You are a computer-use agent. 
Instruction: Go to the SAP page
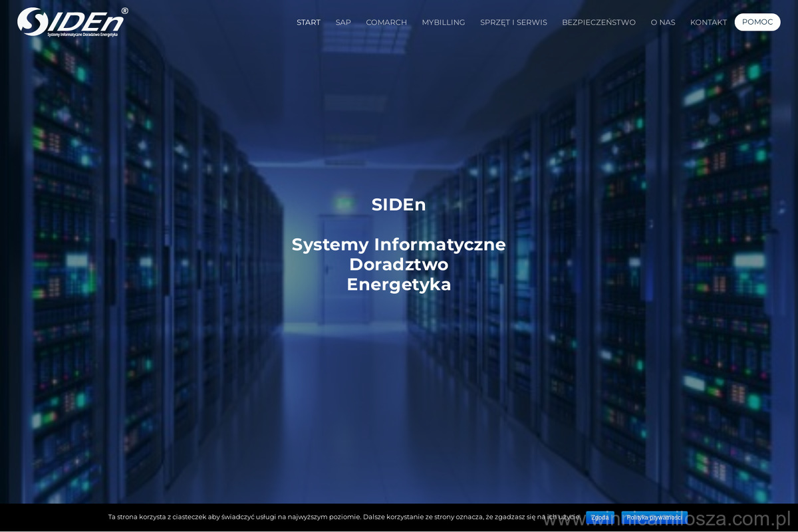click(x=343, y=22)
